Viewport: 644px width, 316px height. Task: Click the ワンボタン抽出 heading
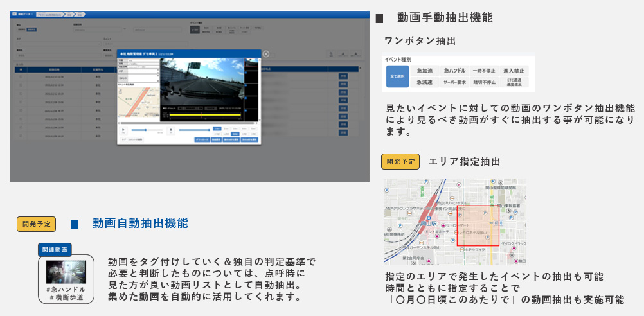[x=420, y=41]
